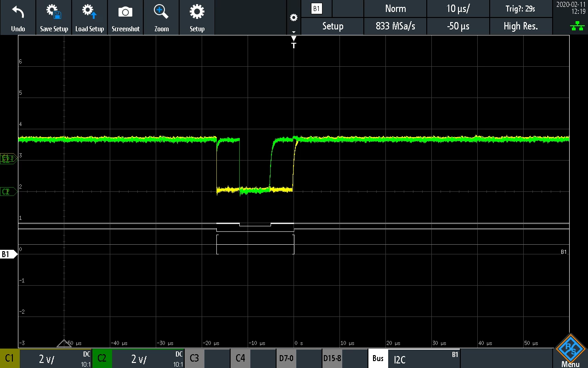This screenshot has width=588, height=368.
Task: Click the decoded I2C bus frame box
Action: (x=255, y=244)
